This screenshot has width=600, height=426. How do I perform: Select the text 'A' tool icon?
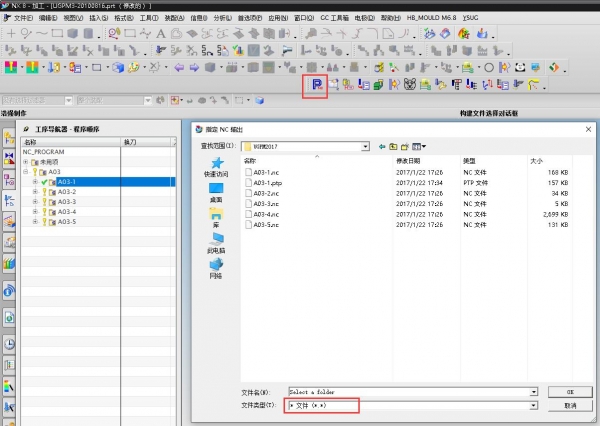coord(161,34)
